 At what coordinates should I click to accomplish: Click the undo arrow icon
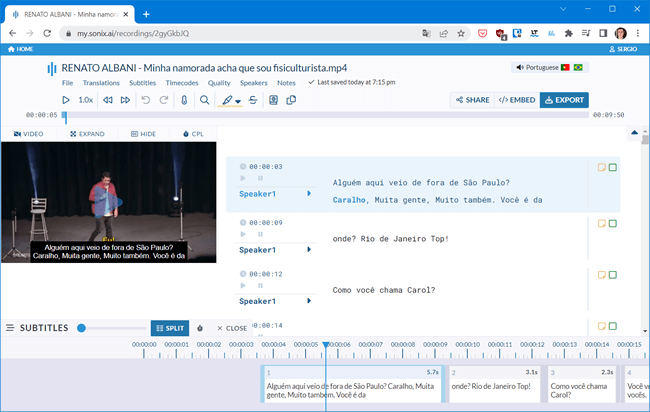tap(147, 100)
